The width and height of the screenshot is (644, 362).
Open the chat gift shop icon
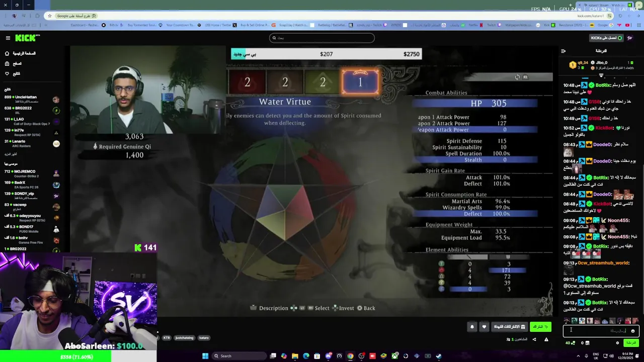588,343
